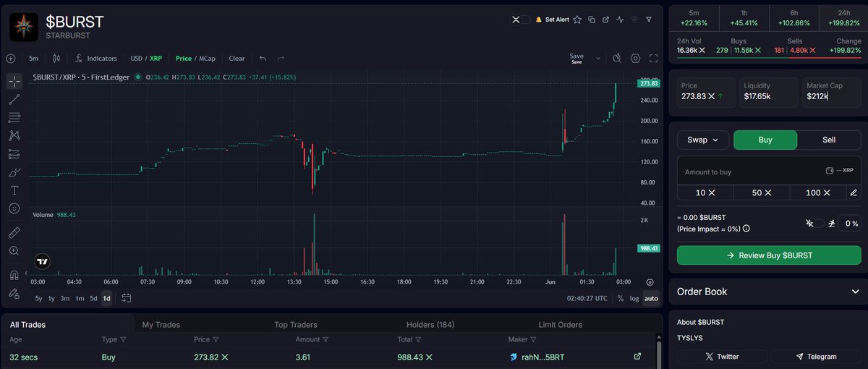Select the Text annotation tool
Viewport: 868px width, 369px height.
tap(14, 190)
